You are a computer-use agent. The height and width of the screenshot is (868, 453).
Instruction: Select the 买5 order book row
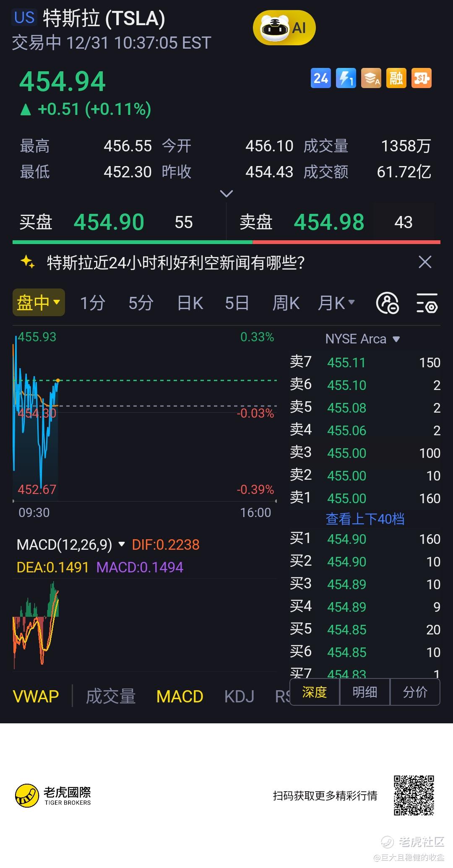tap(365, 629)
